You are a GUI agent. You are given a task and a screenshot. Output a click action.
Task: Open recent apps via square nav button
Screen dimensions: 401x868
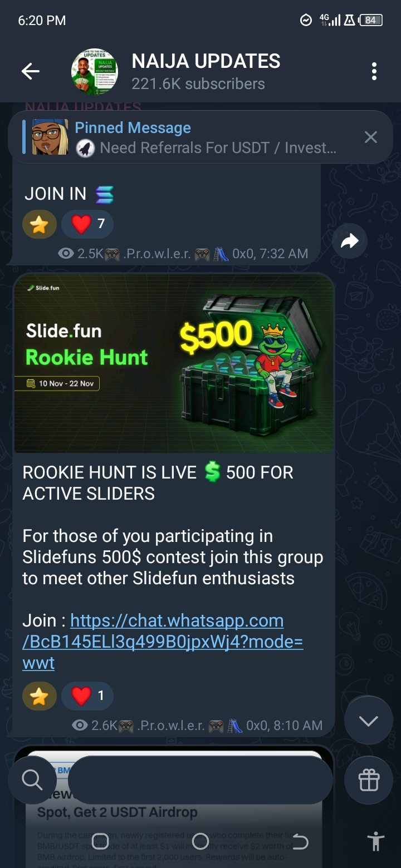[100, 841]
